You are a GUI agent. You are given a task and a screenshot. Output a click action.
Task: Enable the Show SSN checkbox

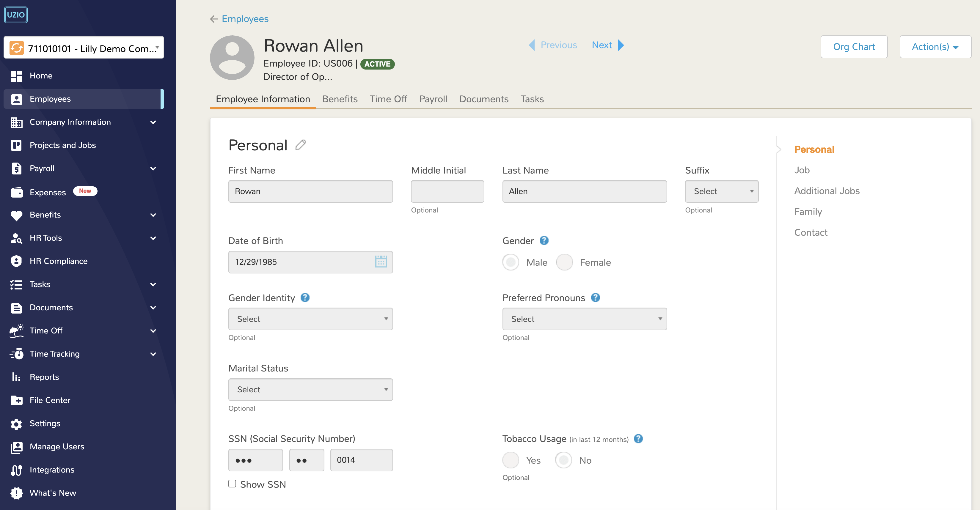point(232,483)
